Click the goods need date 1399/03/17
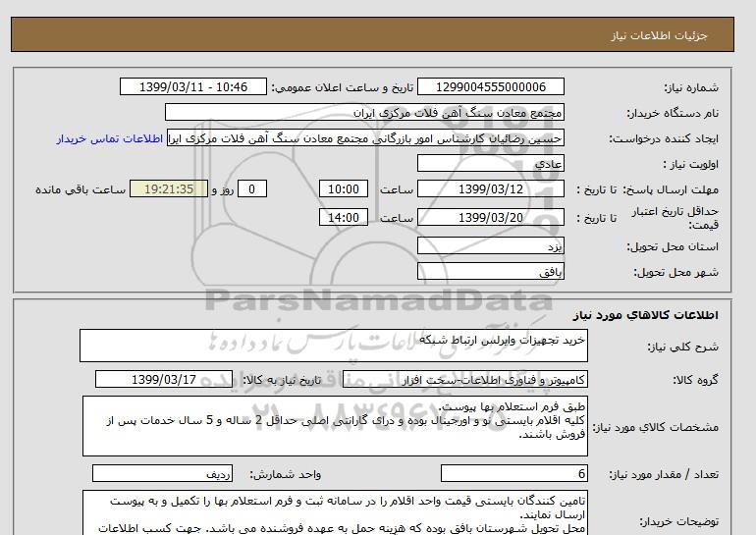Screen dimensions: 756x535 (x=164, y=379)
